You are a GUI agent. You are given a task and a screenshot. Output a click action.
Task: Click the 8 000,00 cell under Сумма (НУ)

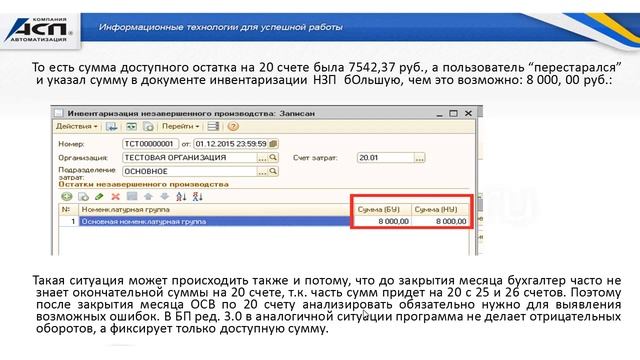click(440, 221)
